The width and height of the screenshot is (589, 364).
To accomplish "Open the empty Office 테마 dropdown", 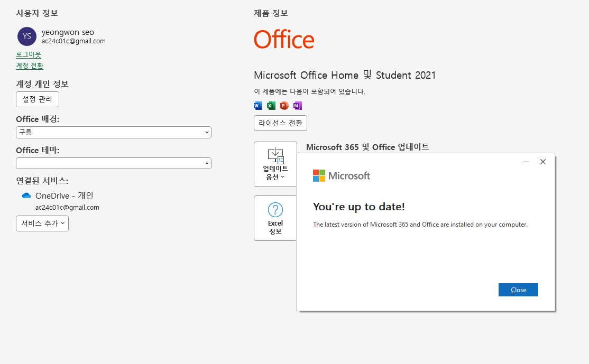I will (114, 163).
